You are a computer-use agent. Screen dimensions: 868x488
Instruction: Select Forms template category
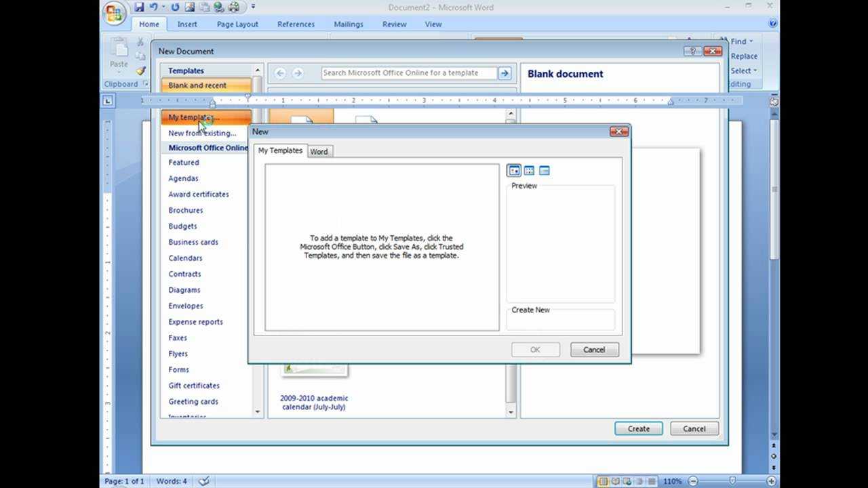pos(179,369)
